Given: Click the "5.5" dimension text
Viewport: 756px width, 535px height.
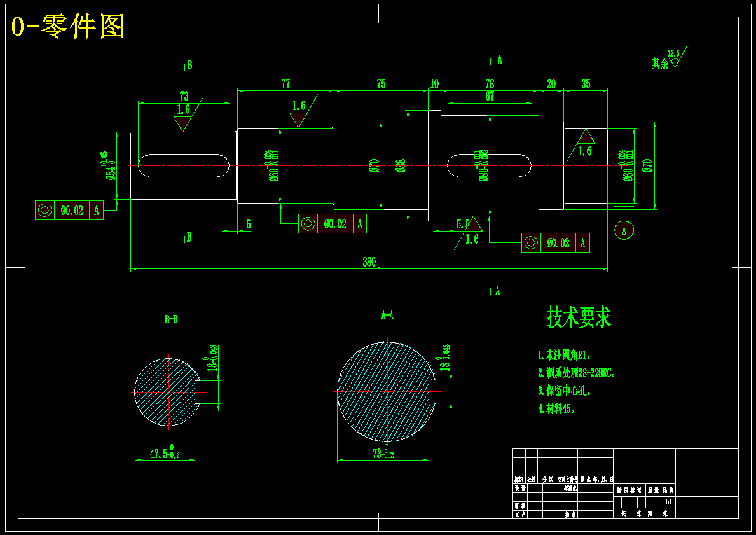Looking at the screenshot, I should click(464, 224).
